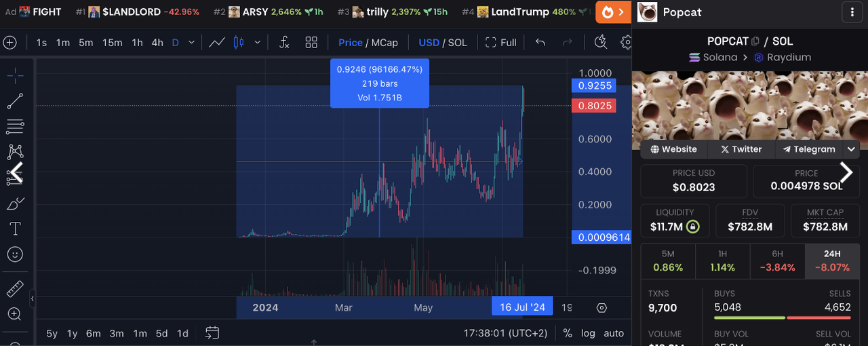The image size is (868, 346).
Task: Show the 6H price change tab
Action: tap(777, 261)
